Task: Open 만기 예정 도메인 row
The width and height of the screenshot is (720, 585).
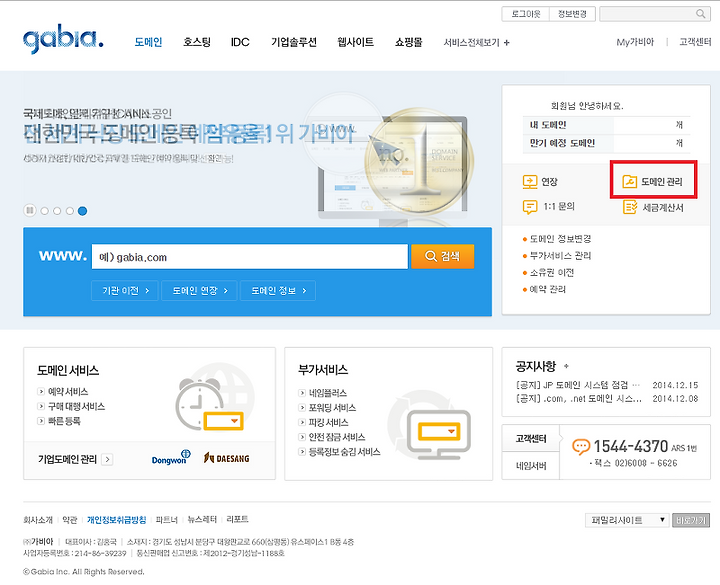Action: tap(606, 143)
